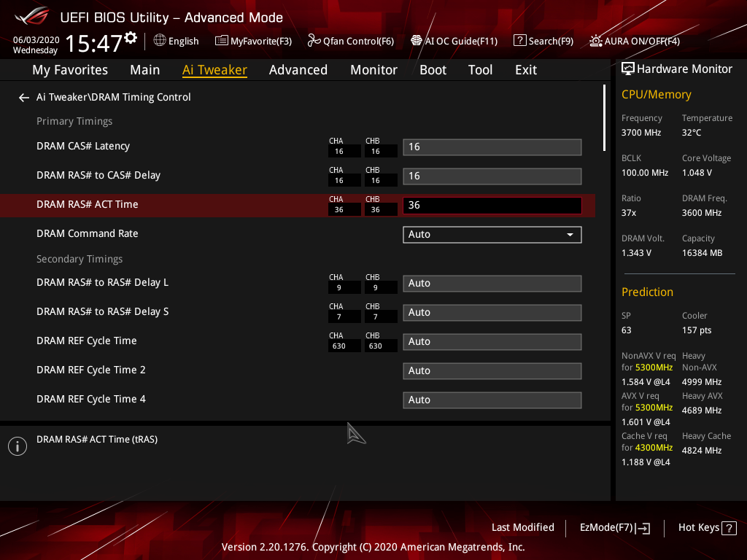Toggle AURA lighting on or off

[x=633, y=41]
